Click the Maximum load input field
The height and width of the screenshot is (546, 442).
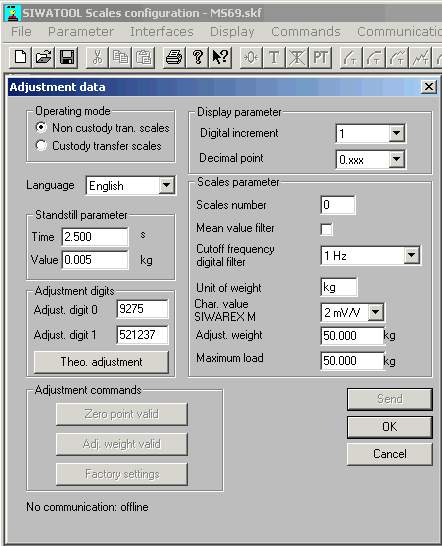tap(352, 361)
